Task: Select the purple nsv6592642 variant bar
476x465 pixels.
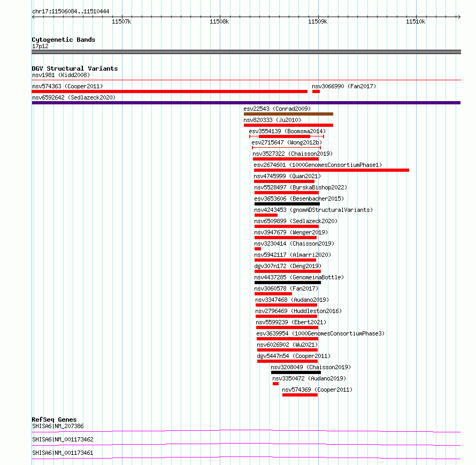Action: (246, 103)
